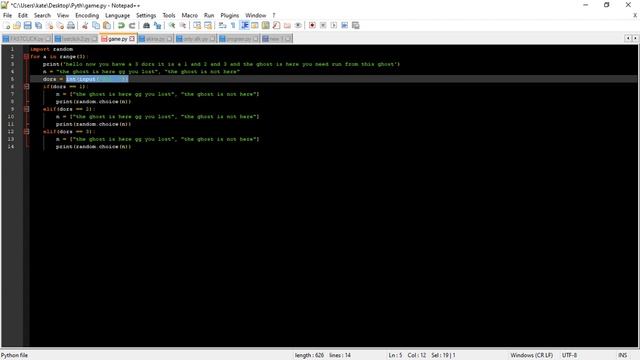This screenshot has width=640, height=360.
Task: Collapse the fold marker at line 9
Action: tap(26, 109)
